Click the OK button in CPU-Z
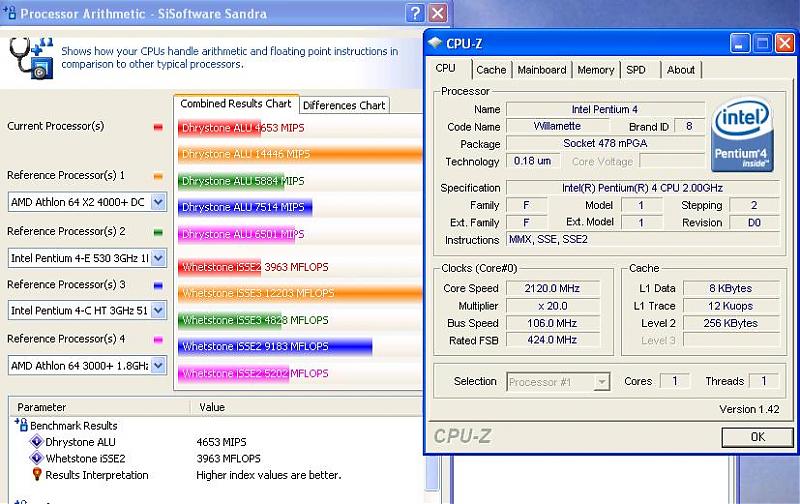800x504 pixels. [757, 437]
